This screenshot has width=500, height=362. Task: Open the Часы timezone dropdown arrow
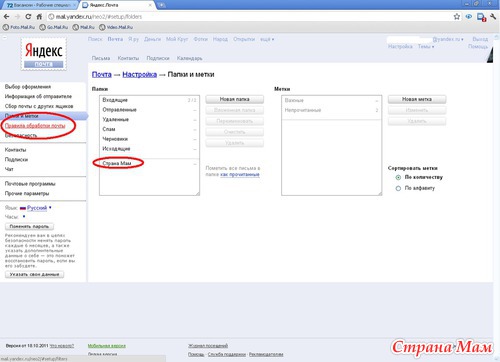(24, 217)
